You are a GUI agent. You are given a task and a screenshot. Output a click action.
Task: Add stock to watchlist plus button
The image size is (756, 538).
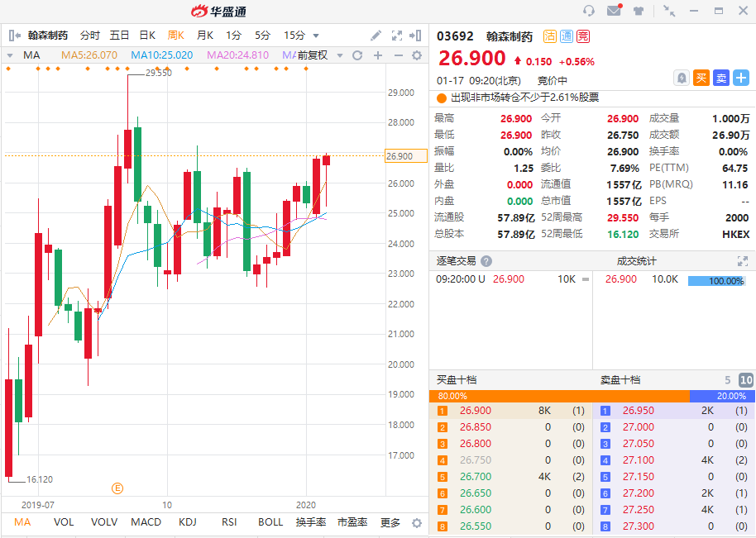pos(741,78)
